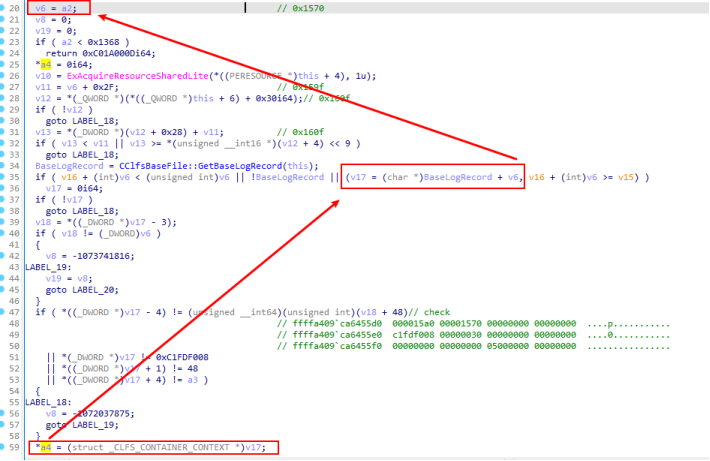Toggle the breakpoint dot on line 34

pos(2,166)
